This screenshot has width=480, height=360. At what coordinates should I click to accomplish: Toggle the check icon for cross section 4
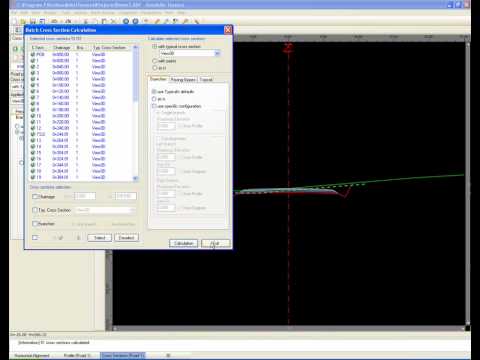[33, 79]
